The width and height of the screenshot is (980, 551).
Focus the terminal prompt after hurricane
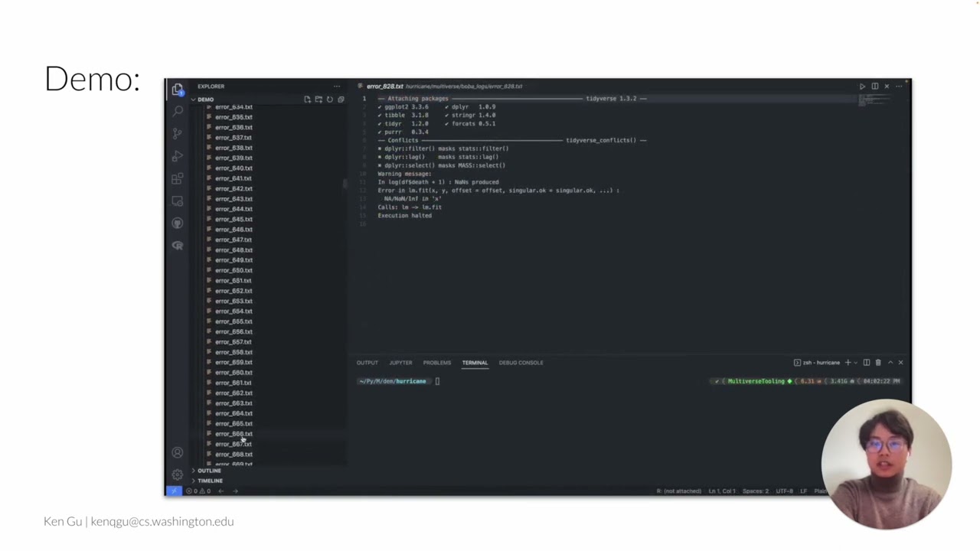pyautogui.click(x=437, y=381)
